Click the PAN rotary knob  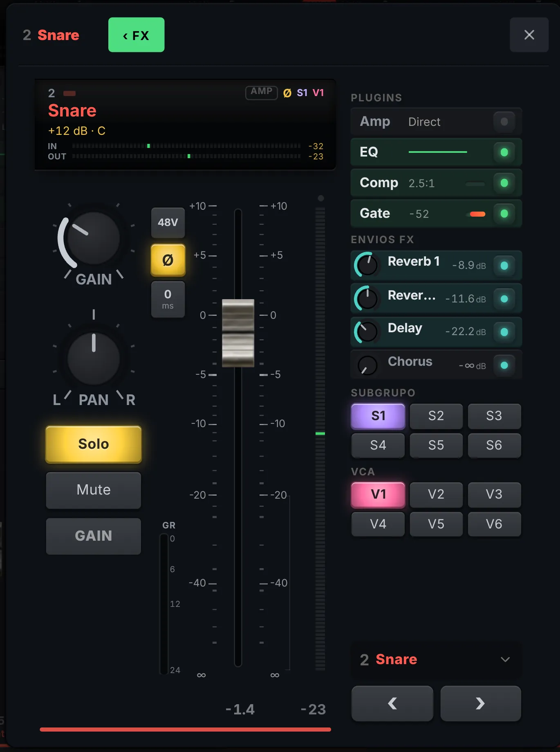point(93,359)
